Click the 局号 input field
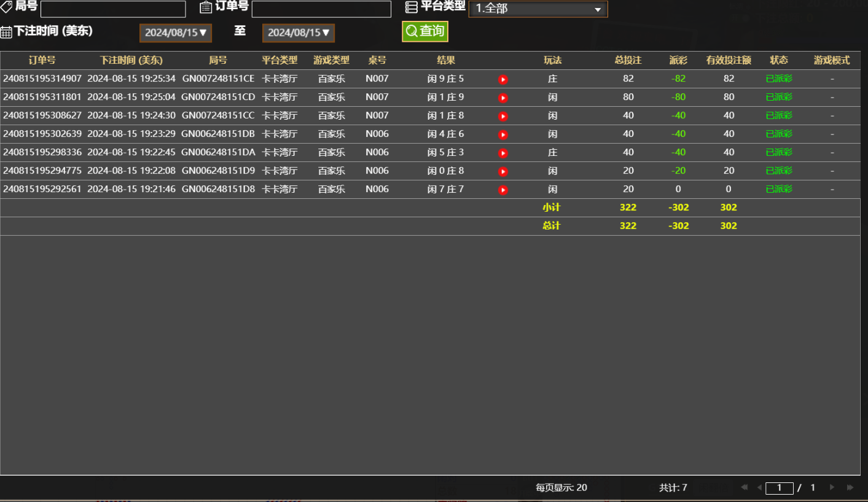 tap(113, 9)
